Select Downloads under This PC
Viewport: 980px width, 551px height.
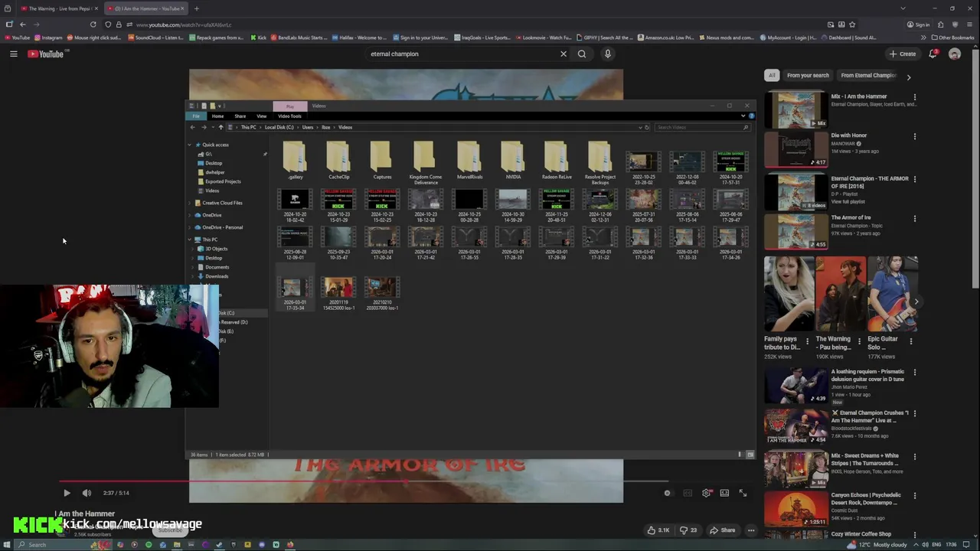(x=217, y=276)
